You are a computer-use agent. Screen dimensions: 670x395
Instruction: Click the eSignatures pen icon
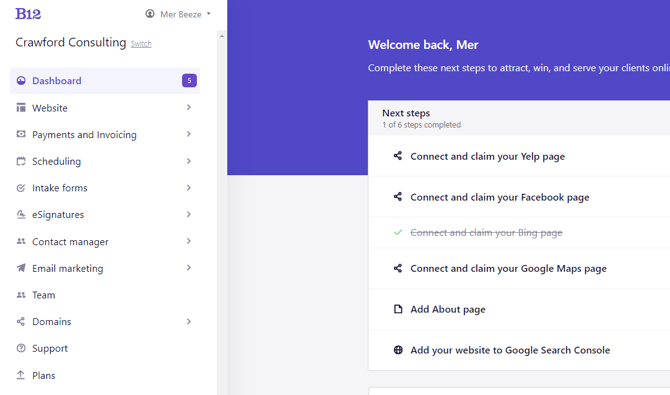click(x=21, y=214)
